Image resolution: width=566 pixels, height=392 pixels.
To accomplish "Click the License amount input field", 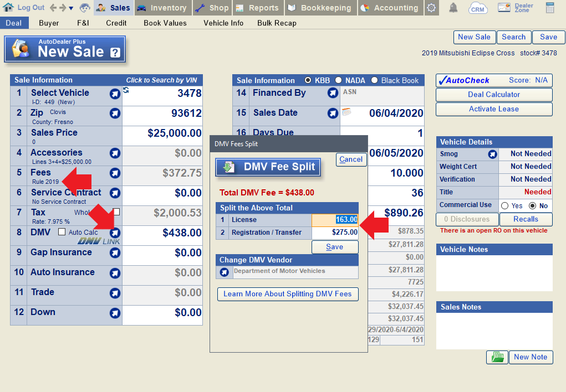I will click(335, 220).
